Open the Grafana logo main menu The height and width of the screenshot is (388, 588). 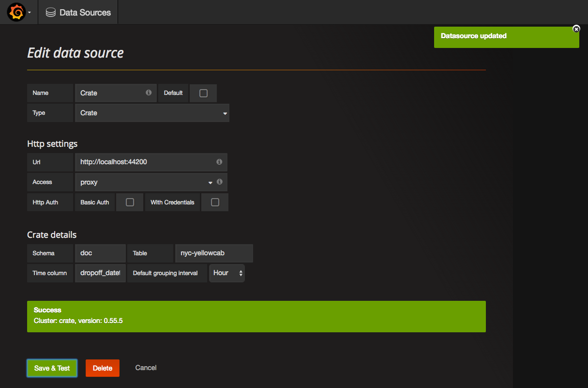(16, 12)
